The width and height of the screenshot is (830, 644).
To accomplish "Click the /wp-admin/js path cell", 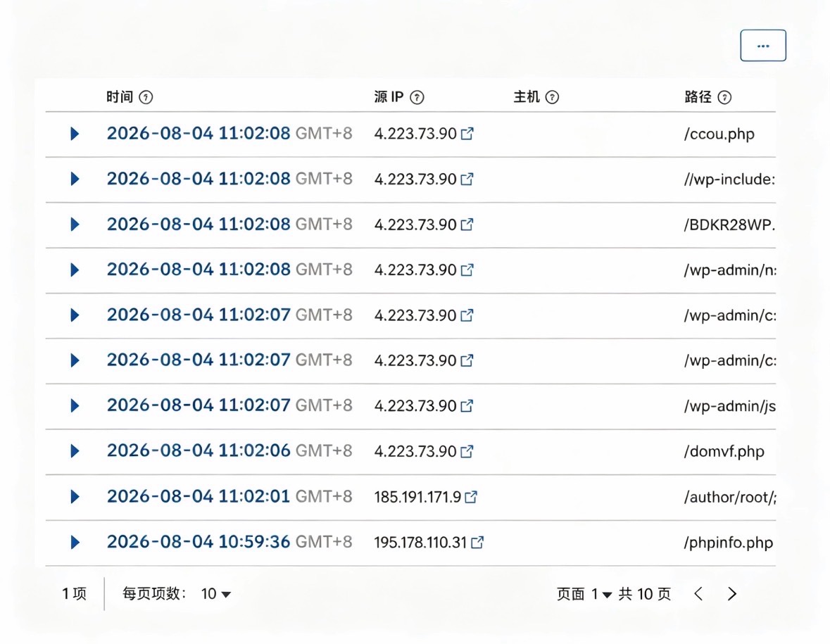I will 730,406.
